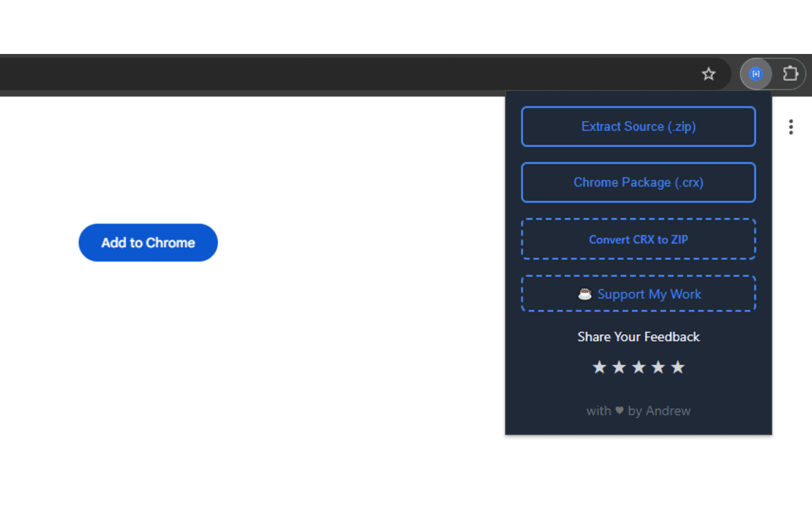Open the three-dot more options menu

(790, 127)
